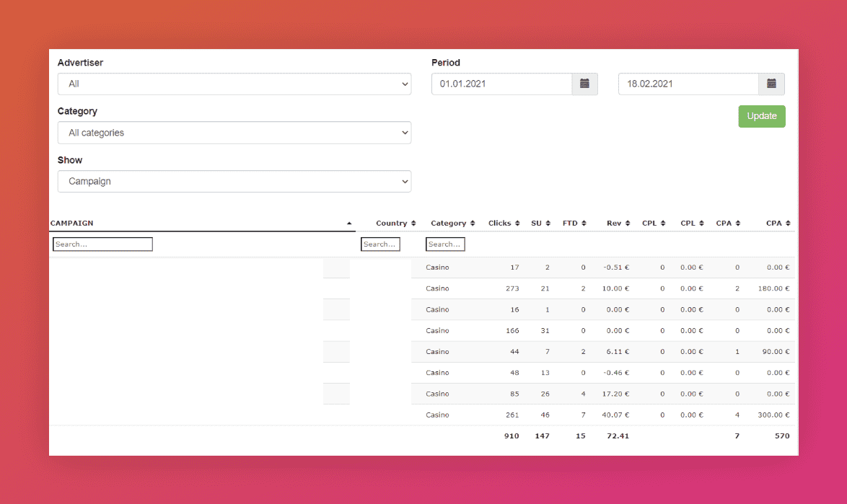
Task: Select the total CPA value 570
Action: 782,436
